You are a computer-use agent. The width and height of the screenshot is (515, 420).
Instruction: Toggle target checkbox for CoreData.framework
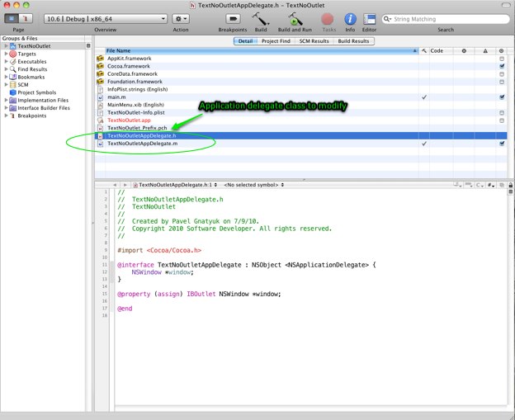pyautogui.click(x=502, y=74)
